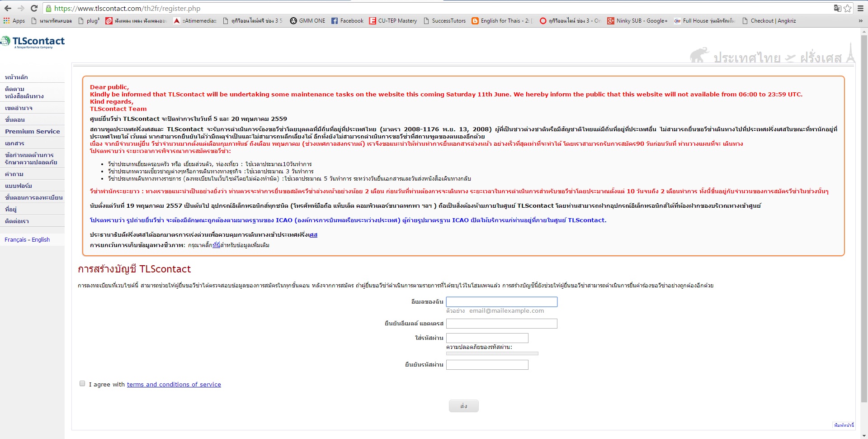Click the password strength meter bar
The image size is (868, 439).
pos(492,353)
